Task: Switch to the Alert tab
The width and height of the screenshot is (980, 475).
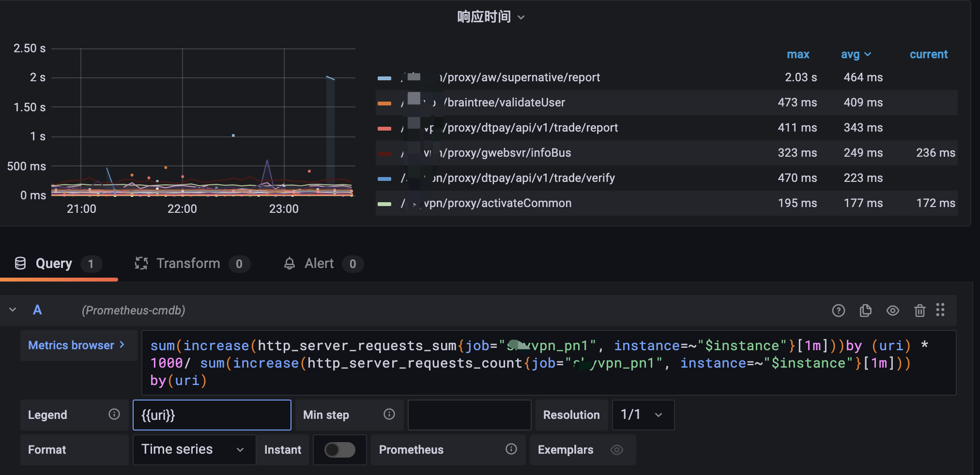Action: click(323, 264)
